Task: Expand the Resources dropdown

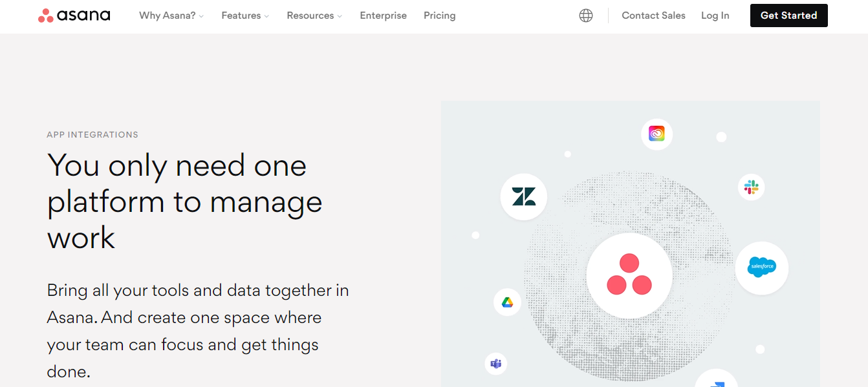Action: (x=314, y=15)
